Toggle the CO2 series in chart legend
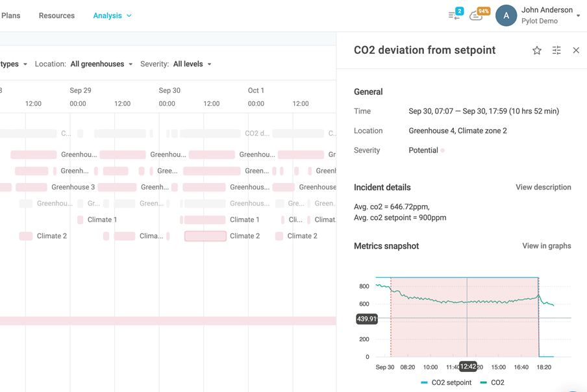Screen dimensions: 587x392 (x=492, y=383)
